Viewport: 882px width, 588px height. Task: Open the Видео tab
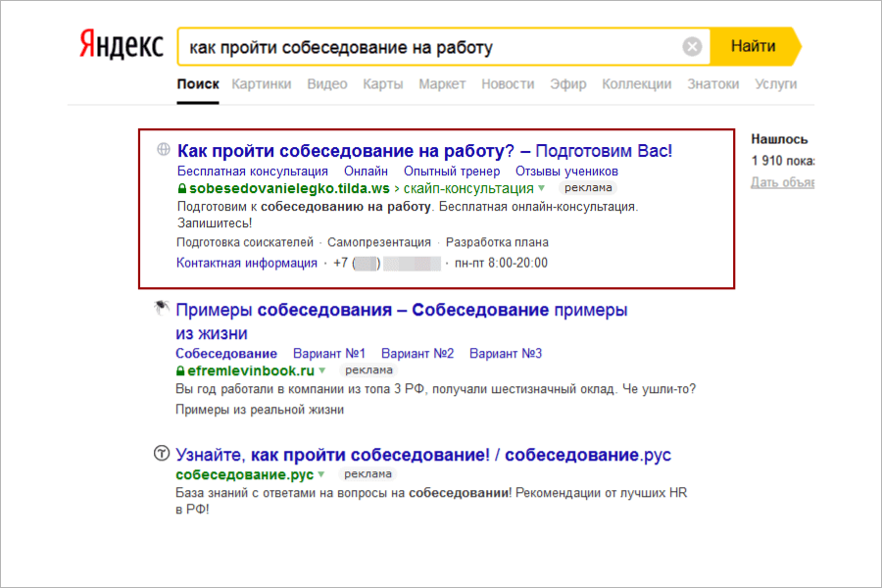pyautogui.click(x=327, y=84)
